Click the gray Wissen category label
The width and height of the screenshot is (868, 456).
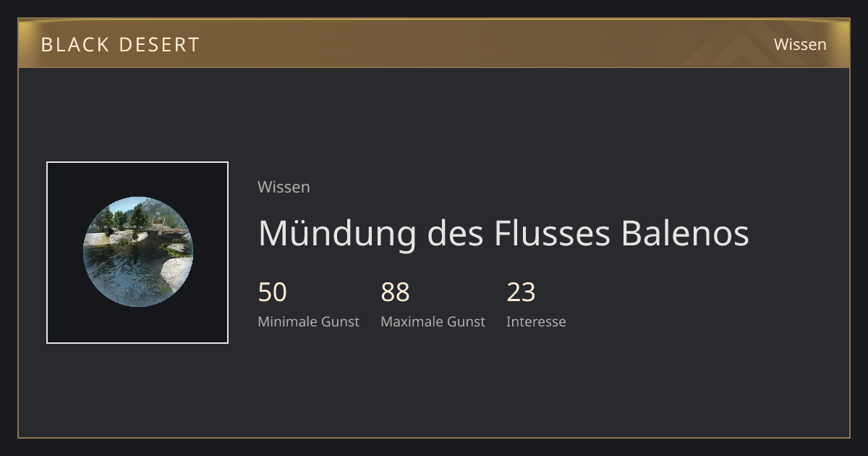[x=284, y=187]
